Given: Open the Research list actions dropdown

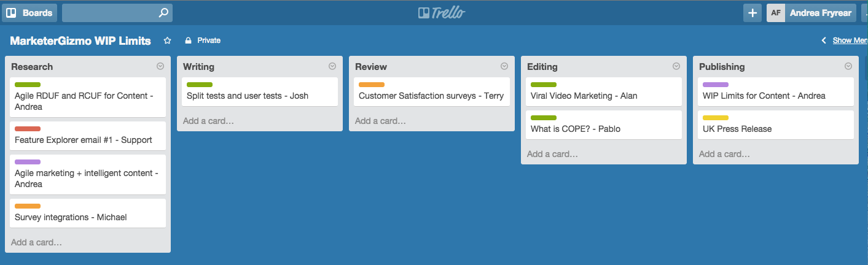Looking at the screenshot, I should [160, 66].
